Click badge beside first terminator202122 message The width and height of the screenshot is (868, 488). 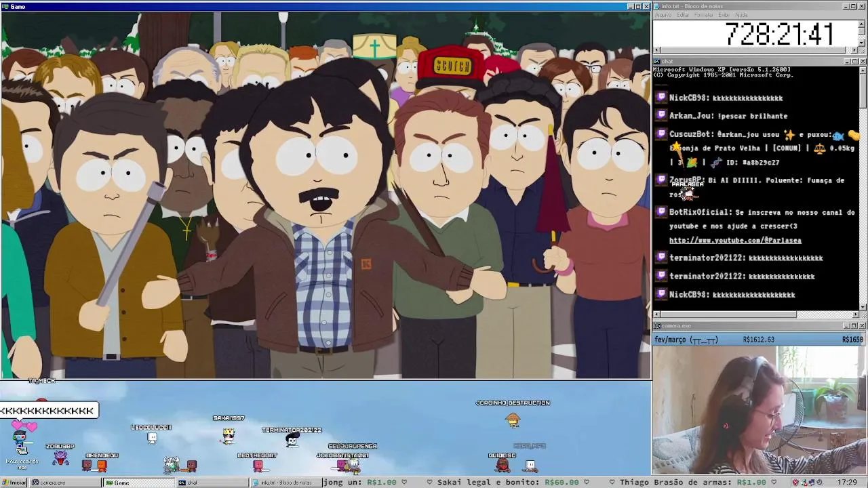point(662,258)
